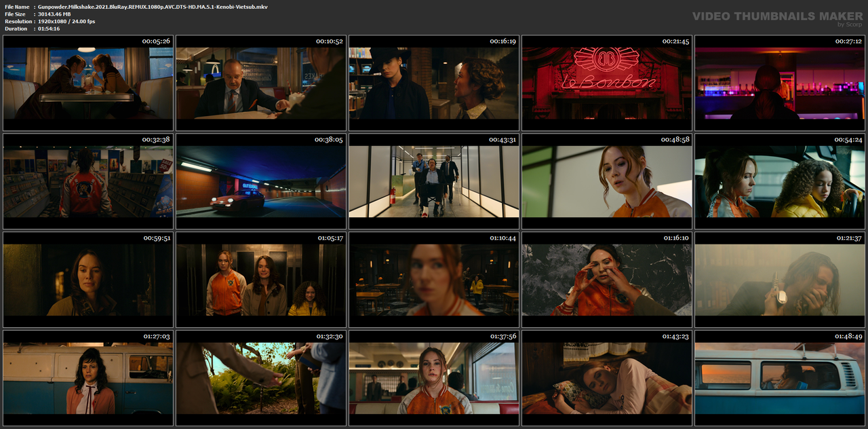Select the thumbnail timestamped 00:10:52
Image resolution: width=868 pixels, height=429 pixels.
coord(261,83)
